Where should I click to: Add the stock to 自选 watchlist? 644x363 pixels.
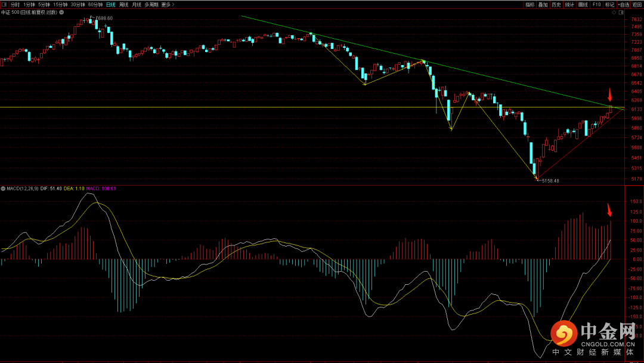[623, 4]
